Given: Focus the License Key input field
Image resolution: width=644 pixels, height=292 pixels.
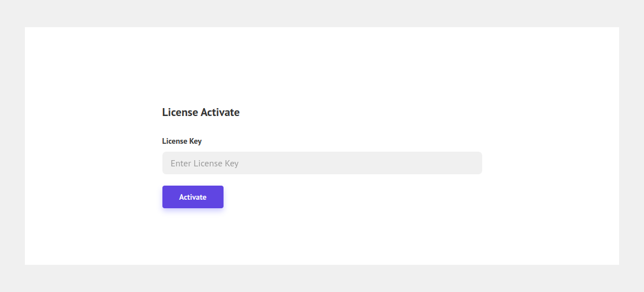Looking at the screenshot, I should tap(321, 163).
